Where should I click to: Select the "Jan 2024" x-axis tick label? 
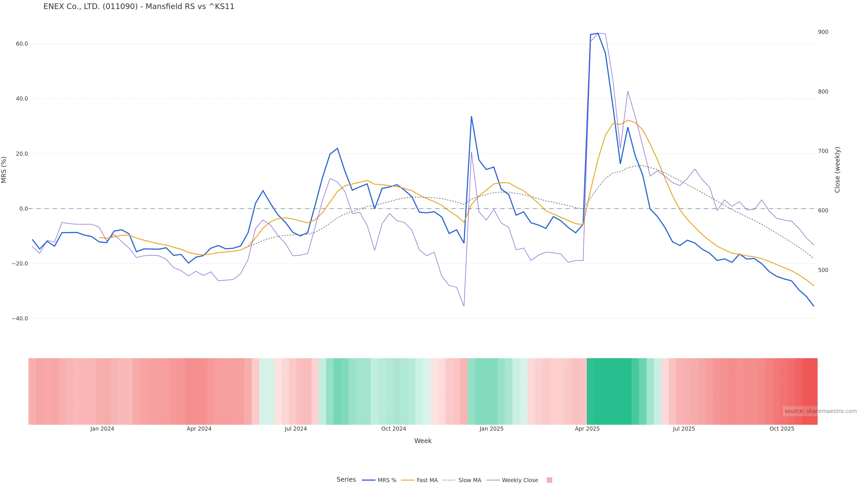click(x=102, y=429)
